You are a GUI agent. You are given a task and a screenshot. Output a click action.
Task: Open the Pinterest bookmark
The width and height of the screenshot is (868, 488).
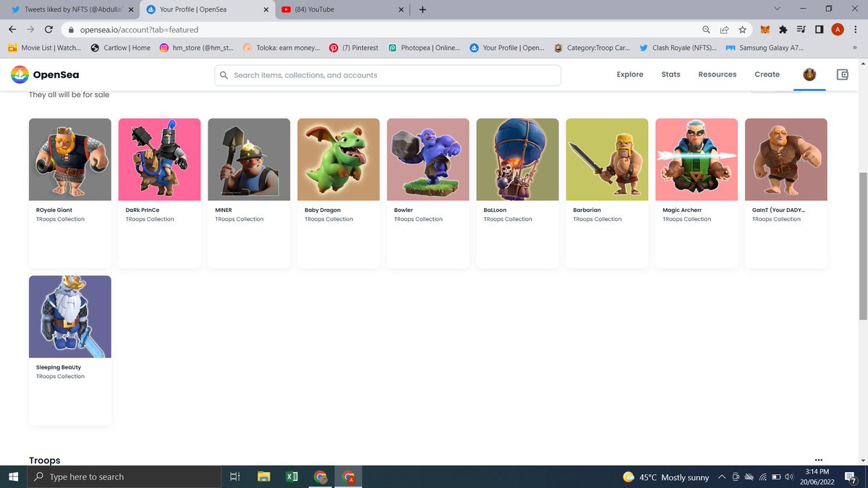(x=354, y=48)
